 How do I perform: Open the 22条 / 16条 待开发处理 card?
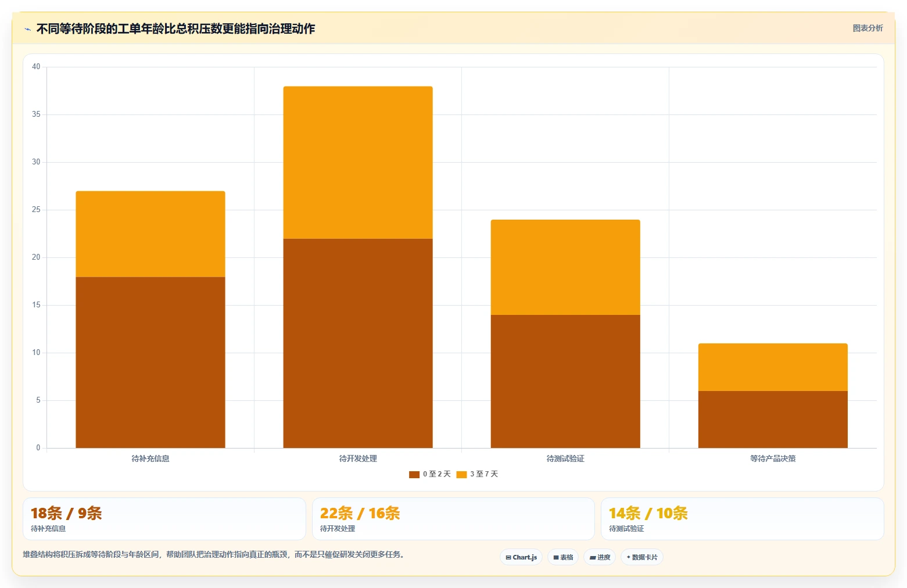[x=453, y=519]
